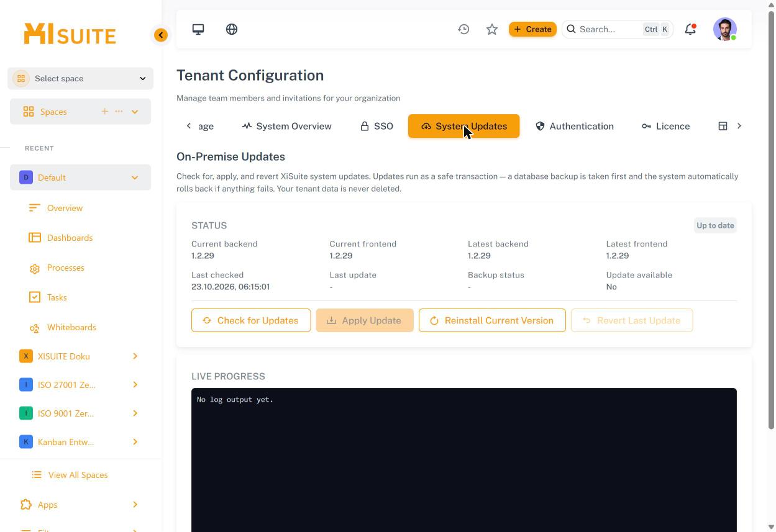Open the user profile avatar
This screenshot has width=776, height=532.
(x=725, y=29)
